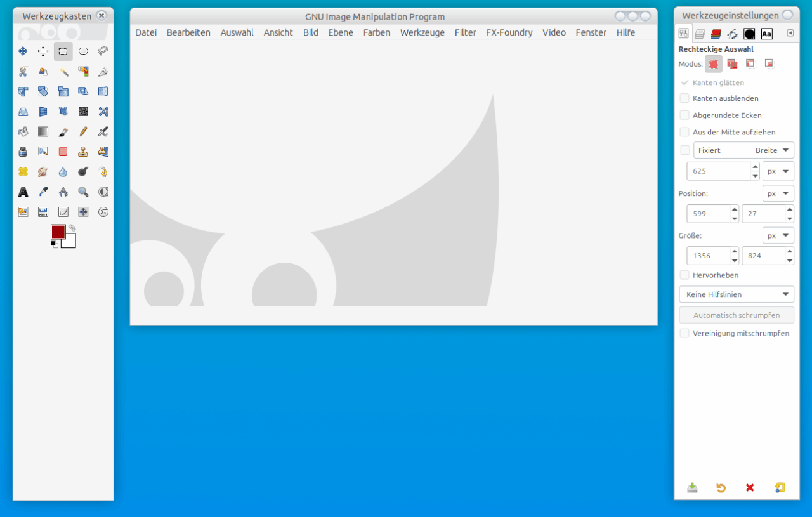The width and height of the screenshot is (812, 517).
Task: Open the Datei menu
Action: click(146, 32)
